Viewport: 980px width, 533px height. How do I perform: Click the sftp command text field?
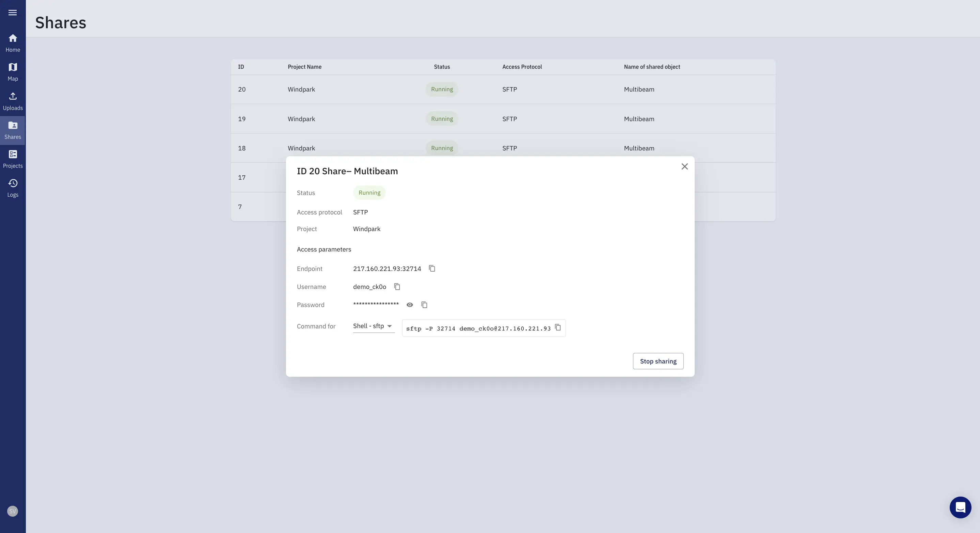(484, 328)
